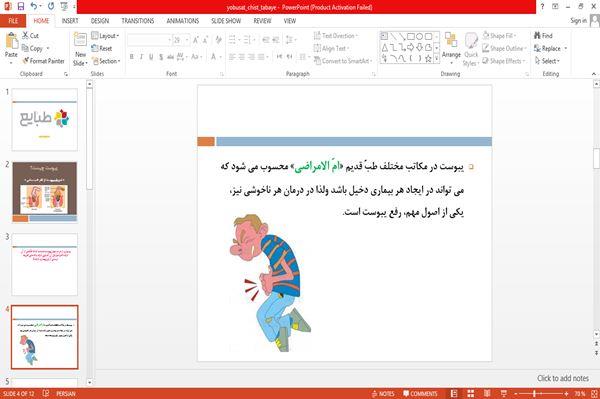The height and width of the screenshot is (399, 600).
Task: Start Slide Show from status bar
Action: click(504, 394)
